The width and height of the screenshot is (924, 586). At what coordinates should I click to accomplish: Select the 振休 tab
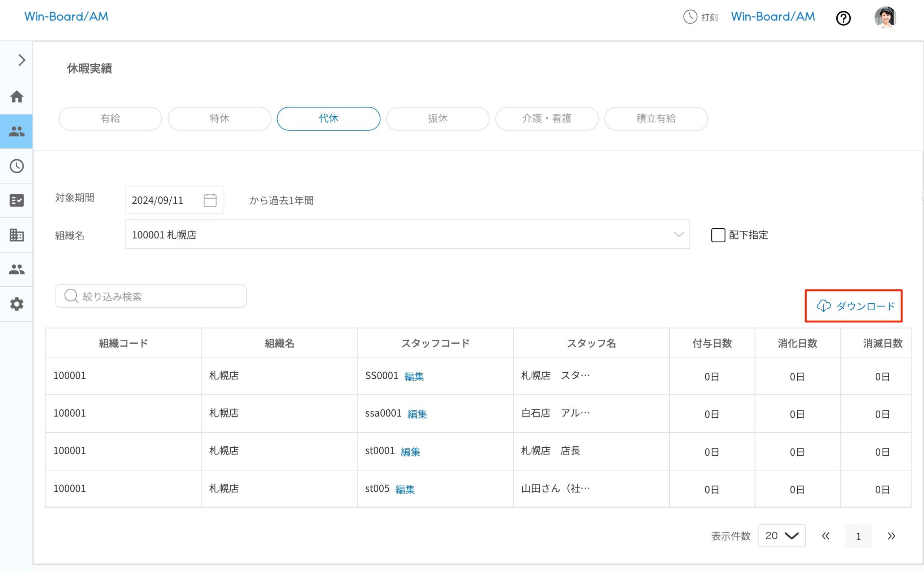(x=437, y=118)
